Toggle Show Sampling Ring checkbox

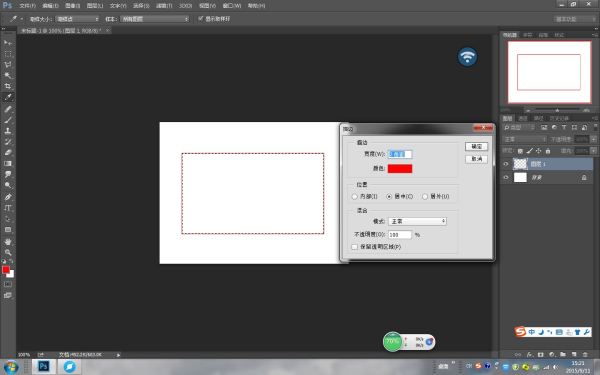pyautogui.click(x=200, y=18)
